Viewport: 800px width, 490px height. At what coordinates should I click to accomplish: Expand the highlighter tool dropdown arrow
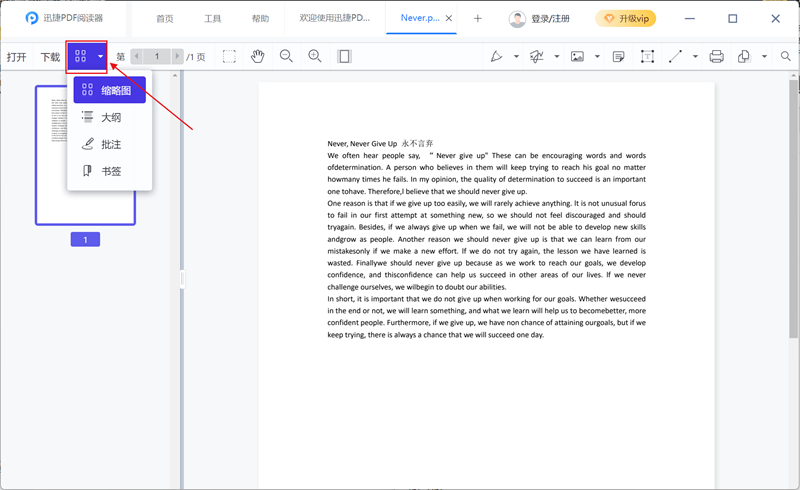pyautogui.click(x=516, y=57)
